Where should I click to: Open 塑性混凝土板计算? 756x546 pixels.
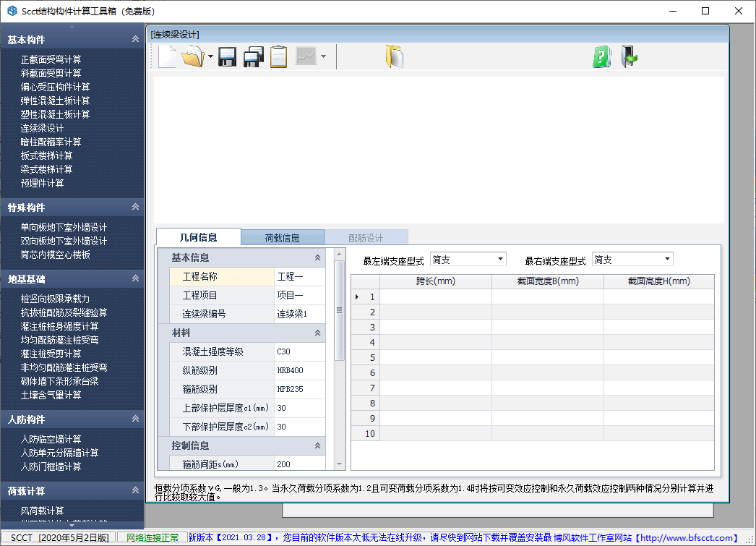click(x=55, y=114)
